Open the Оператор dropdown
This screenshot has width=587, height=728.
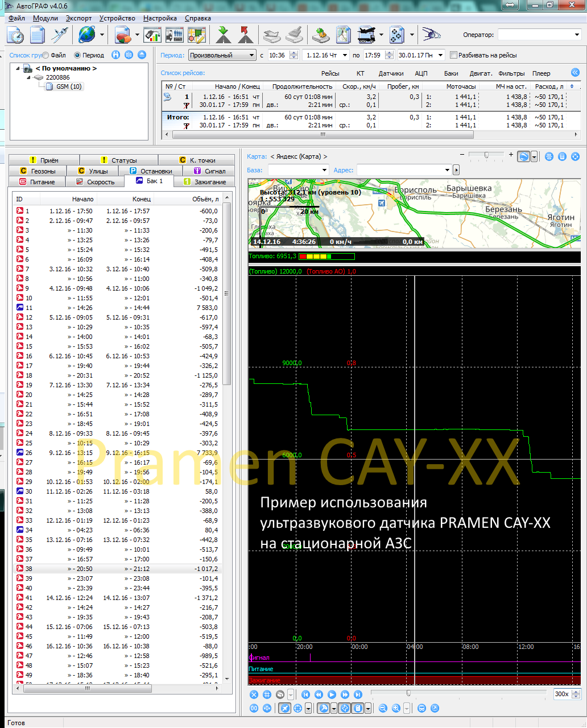point(538,35)
